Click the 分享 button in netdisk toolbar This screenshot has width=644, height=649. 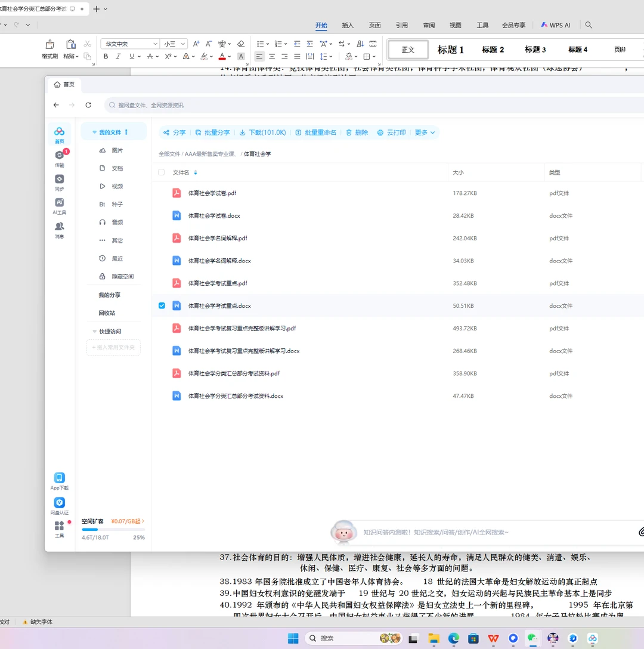(174, 132)
